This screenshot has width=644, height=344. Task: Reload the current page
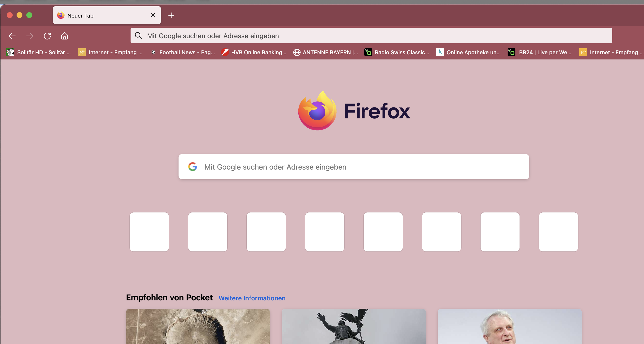point(47,36)
